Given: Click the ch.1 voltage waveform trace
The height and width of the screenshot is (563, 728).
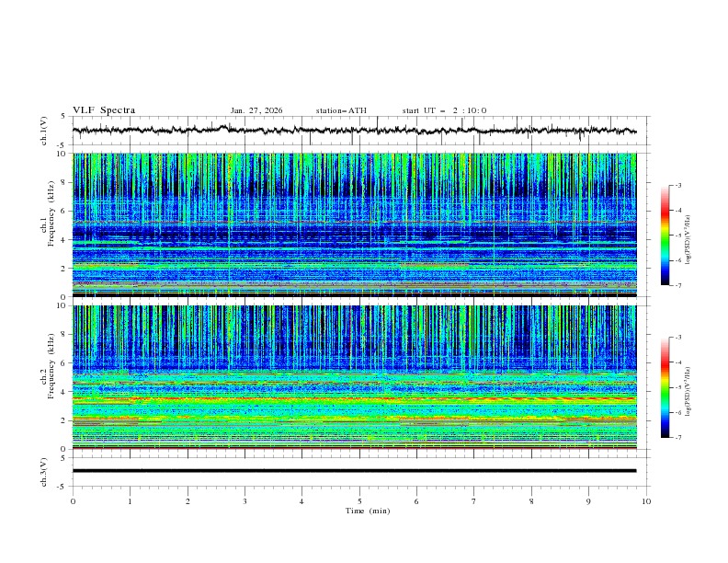Looking at the screenshot, I should click(x=354, y=131).
